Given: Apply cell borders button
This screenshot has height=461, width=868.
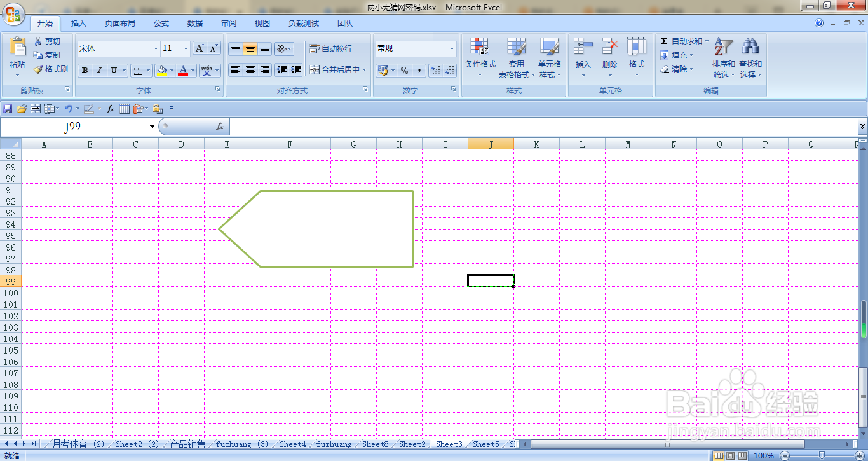Looking at the screenshot, I should click(139, 71).
